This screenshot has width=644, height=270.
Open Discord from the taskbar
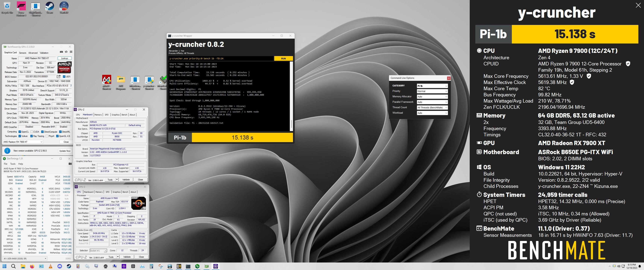60,266
